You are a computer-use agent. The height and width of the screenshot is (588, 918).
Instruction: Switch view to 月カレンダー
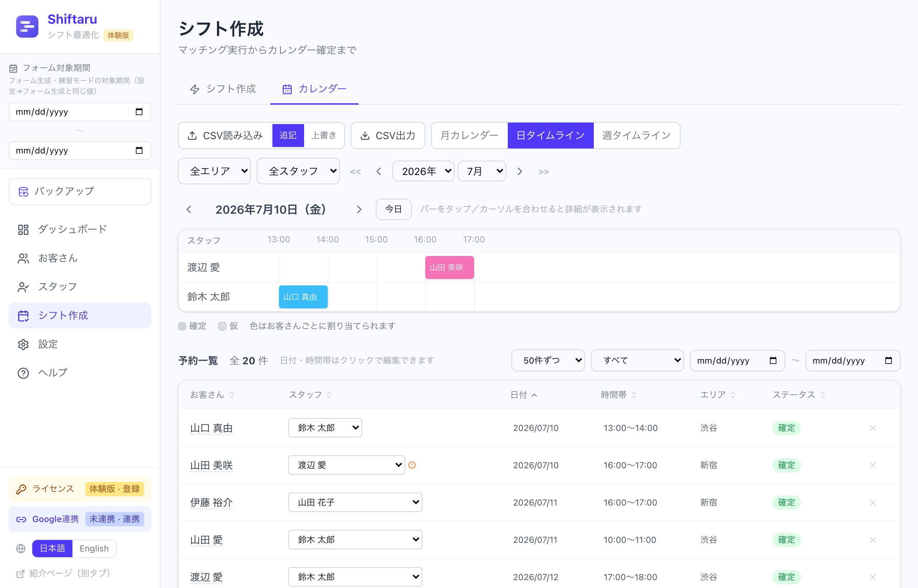[469, 135]
